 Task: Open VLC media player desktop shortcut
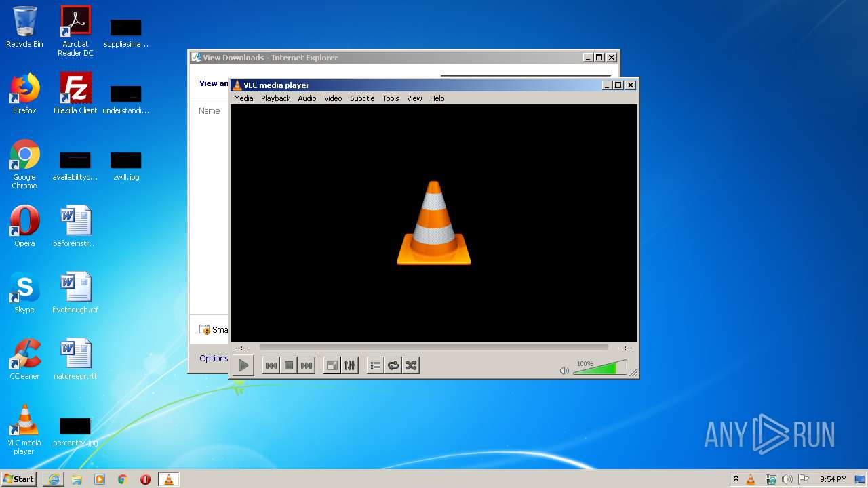[24, 430]
